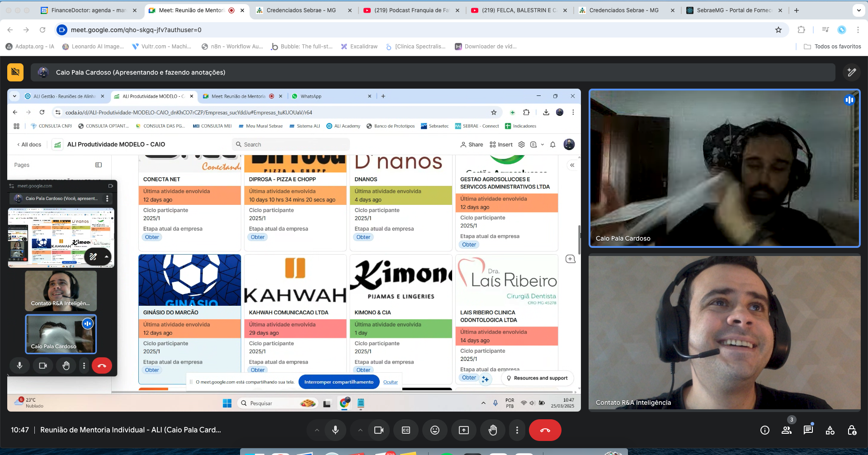Open the shared browser's Downloads icon
The image size is (868, 455).
(546, 113)
